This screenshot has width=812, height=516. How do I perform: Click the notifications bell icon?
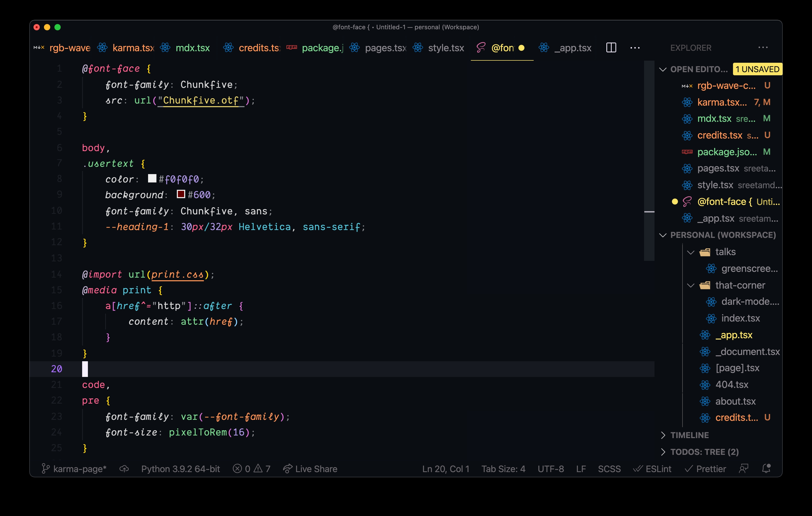[766, 468]
